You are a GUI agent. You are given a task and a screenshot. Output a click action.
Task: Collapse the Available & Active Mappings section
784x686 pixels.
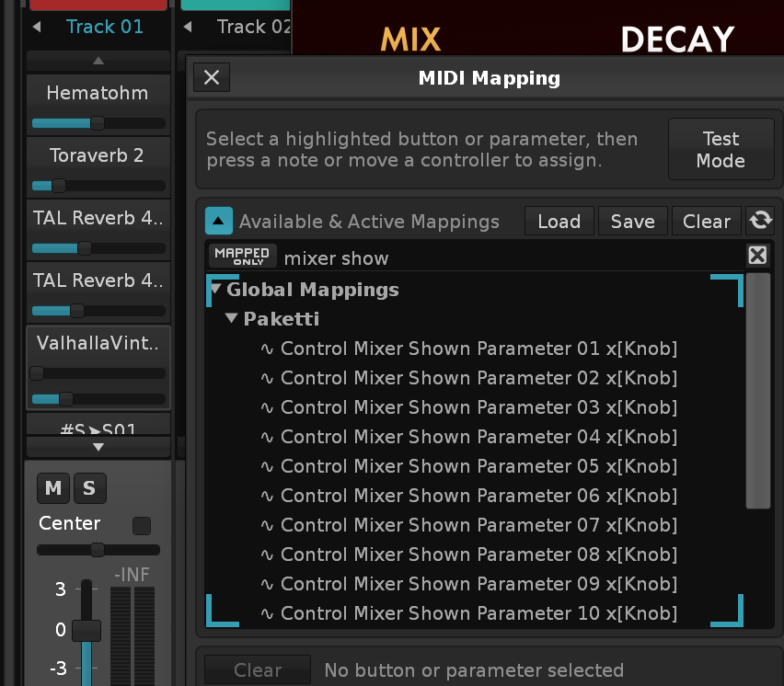click(x=219, y=221)
